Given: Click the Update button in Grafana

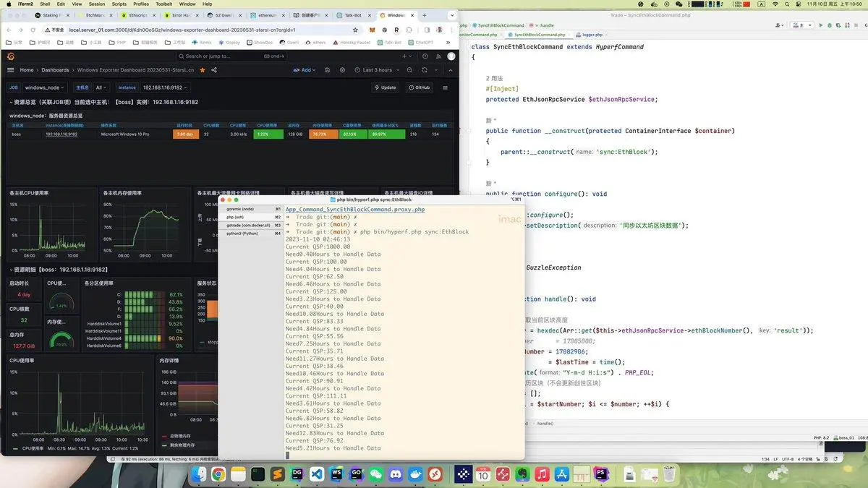Looking at the screenshot, I should (386, 87).
